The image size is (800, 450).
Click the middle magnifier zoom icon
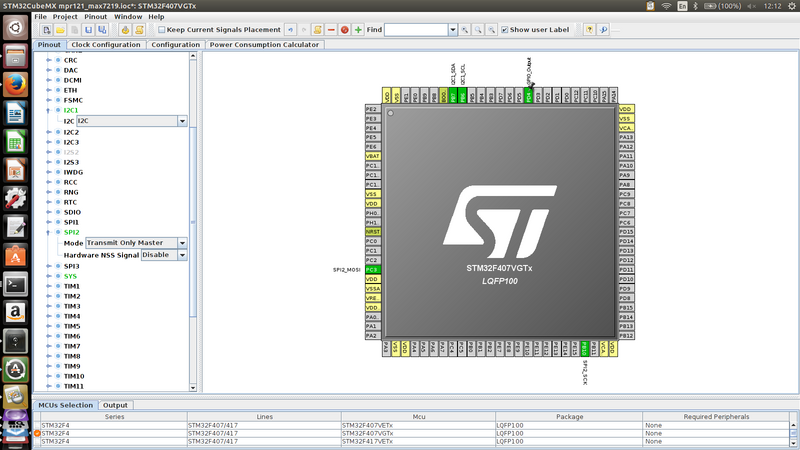click(478, 30)
